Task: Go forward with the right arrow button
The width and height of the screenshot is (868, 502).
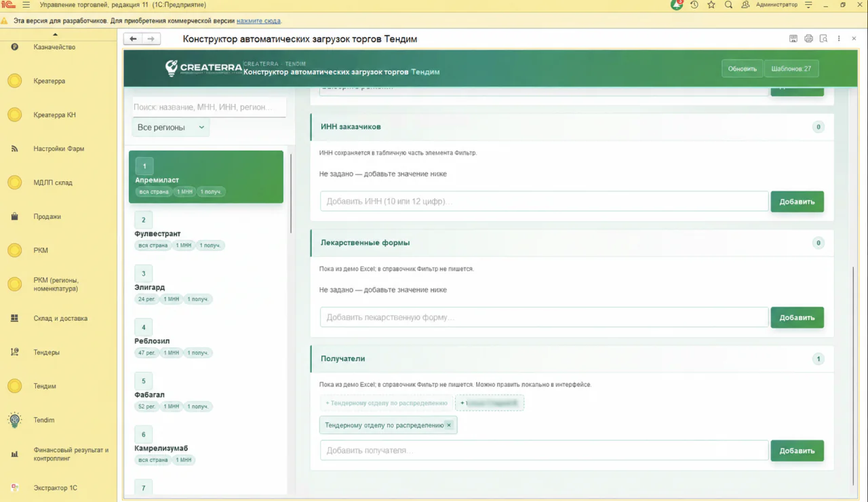Action: (x=151, y=39)
